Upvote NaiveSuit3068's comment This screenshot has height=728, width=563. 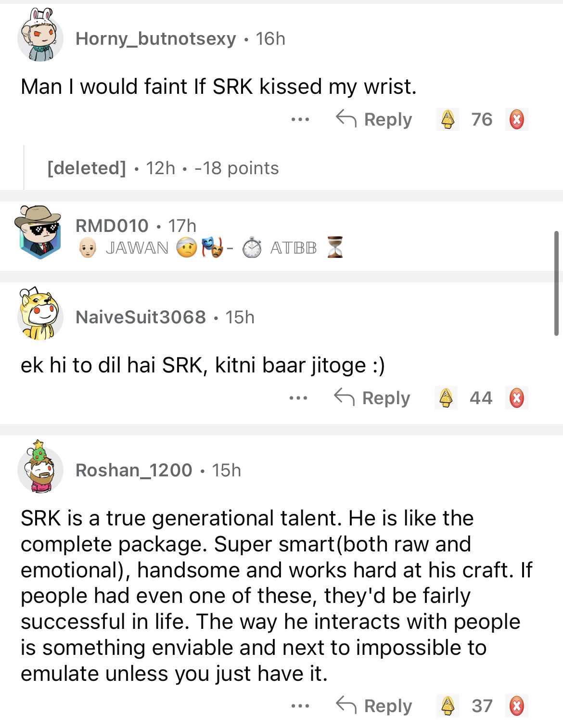(446, 398)
